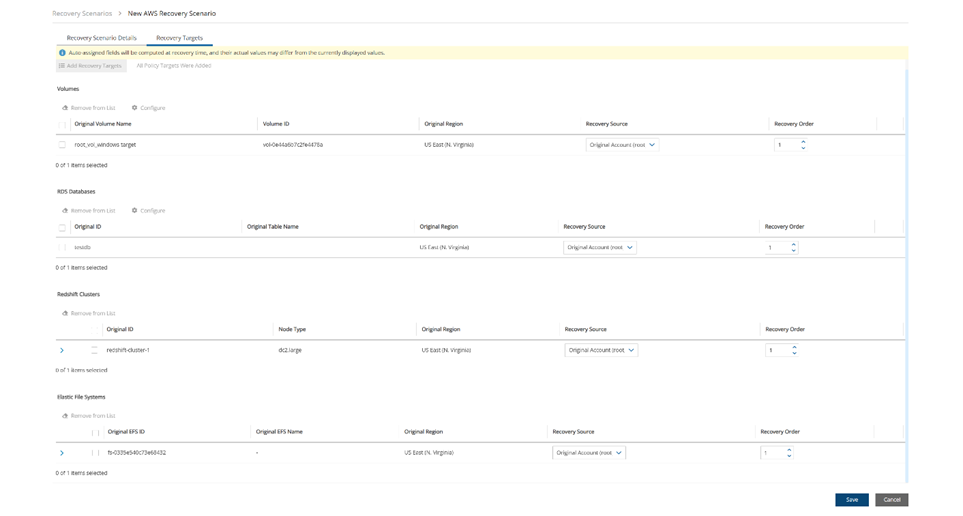Click Remove from List trash icon under Elastic File Systems
963x516 pixels.
(65, 416)
